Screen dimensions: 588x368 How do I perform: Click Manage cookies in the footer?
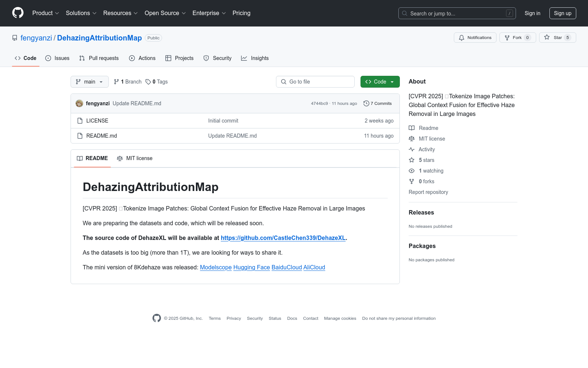click(340, 318)
